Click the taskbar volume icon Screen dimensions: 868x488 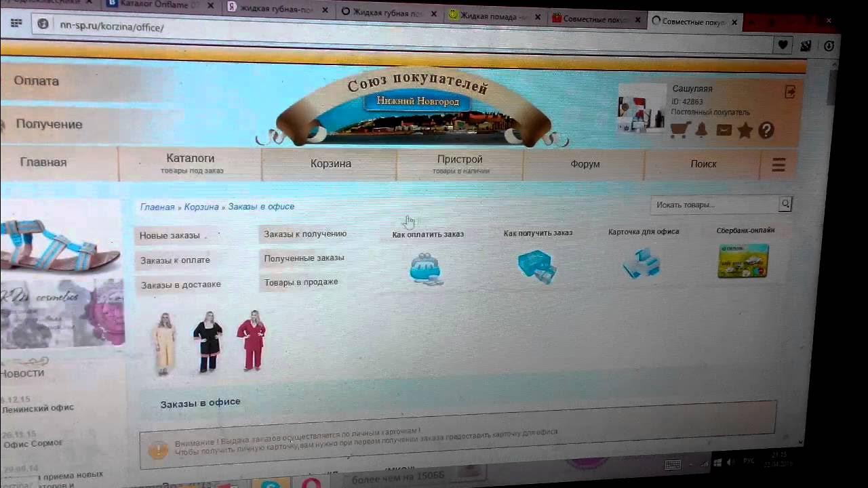tap(730, 462)
